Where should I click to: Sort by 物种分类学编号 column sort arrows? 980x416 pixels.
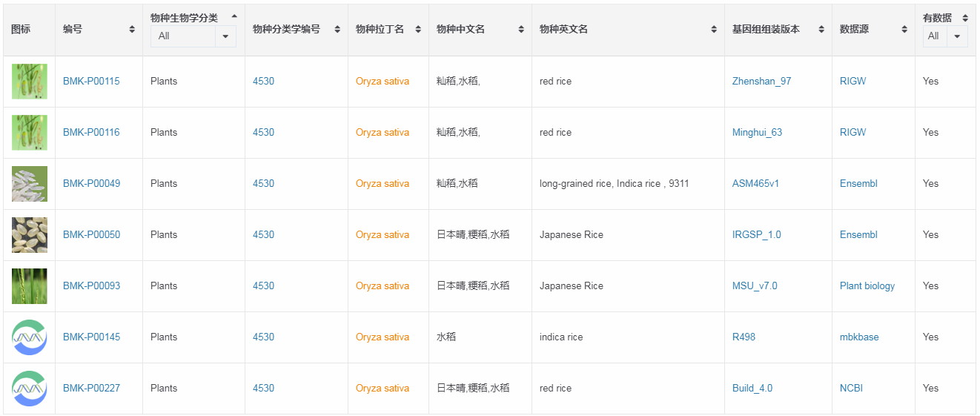pyautogui.click(x=337, y=30)
